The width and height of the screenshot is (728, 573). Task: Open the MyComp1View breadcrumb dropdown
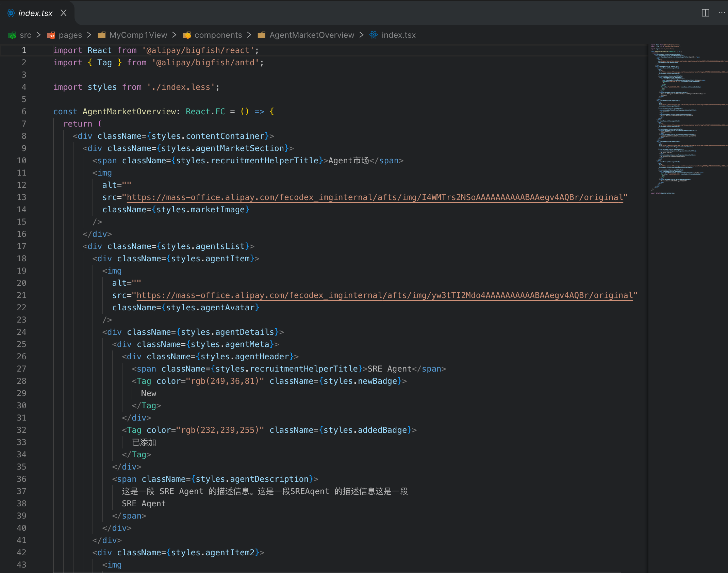[x=138, y=35]
